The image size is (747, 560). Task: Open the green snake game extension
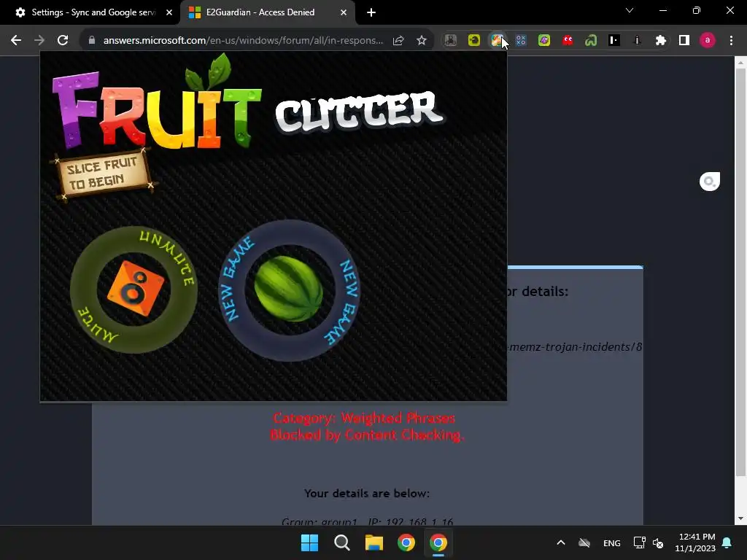pyautogui.click(x=591, y=41)
